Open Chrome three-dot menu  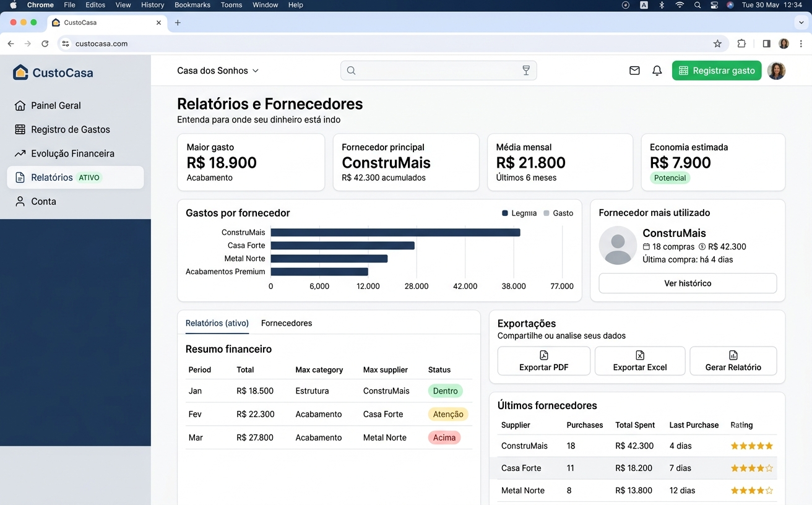coord(801,44)
